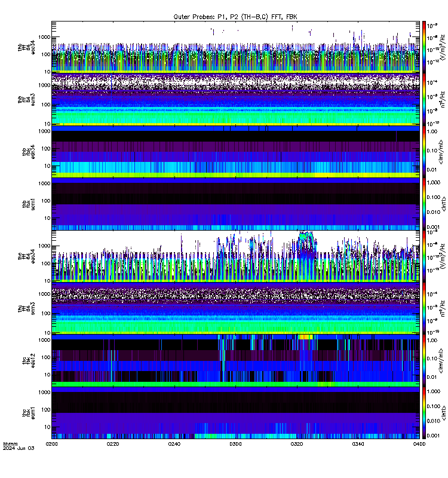Click the '0.100' colorbar tick of thc fbk scm1 panel
Viewport: 448px width, 478px height.
(x=434, y=406)
